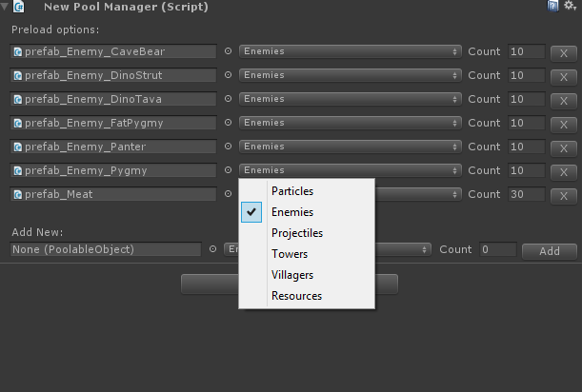582x392 pixels.
Task: Click the object picker circle for prefab_Enemy_DinoStrut
Action: coord(228,75)
